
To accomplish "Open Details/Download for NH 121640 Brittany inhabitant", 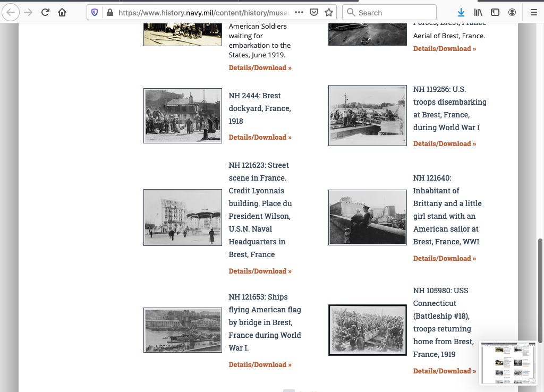I will 444,259.
